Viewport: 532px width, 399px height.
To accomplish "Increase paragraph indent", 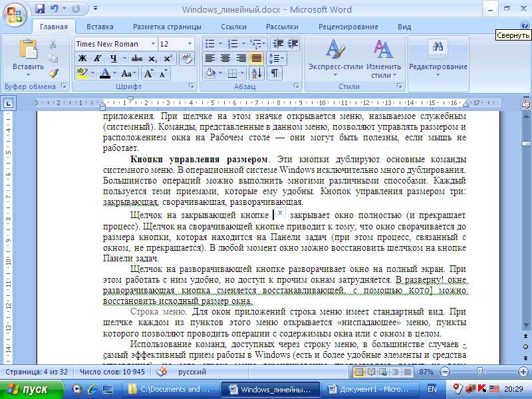I will (x=293, y=44).
